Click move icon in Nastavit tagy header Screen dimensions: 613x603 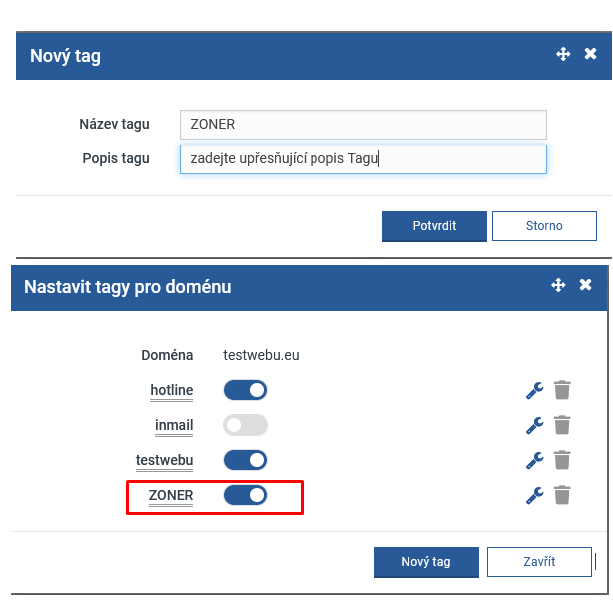tap(559, 286)
